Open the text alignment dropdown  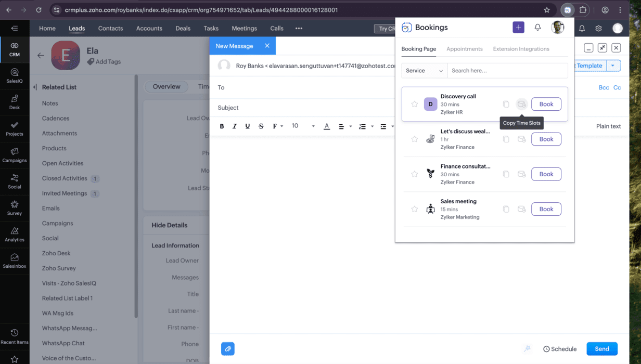344,126
